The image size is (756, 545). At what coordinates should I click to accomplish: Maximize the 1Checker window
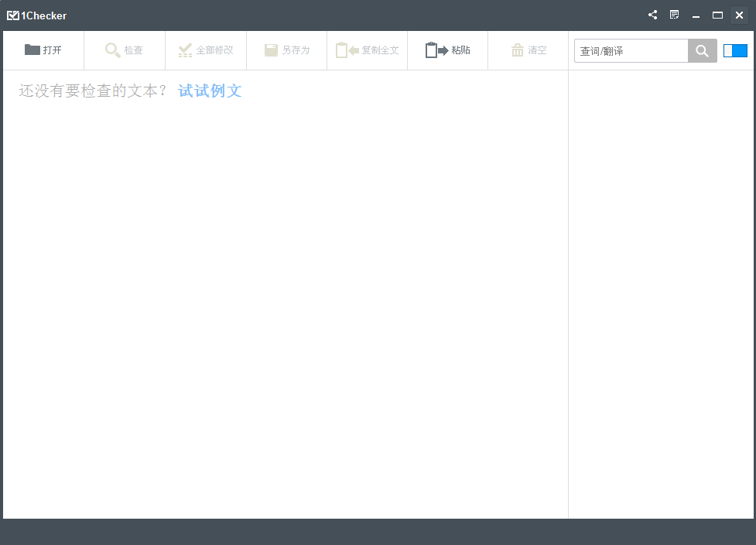click(717, 15)
